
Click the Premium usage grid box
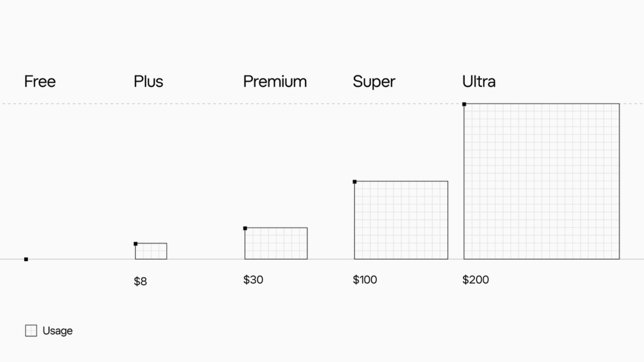tap(276, 243)
